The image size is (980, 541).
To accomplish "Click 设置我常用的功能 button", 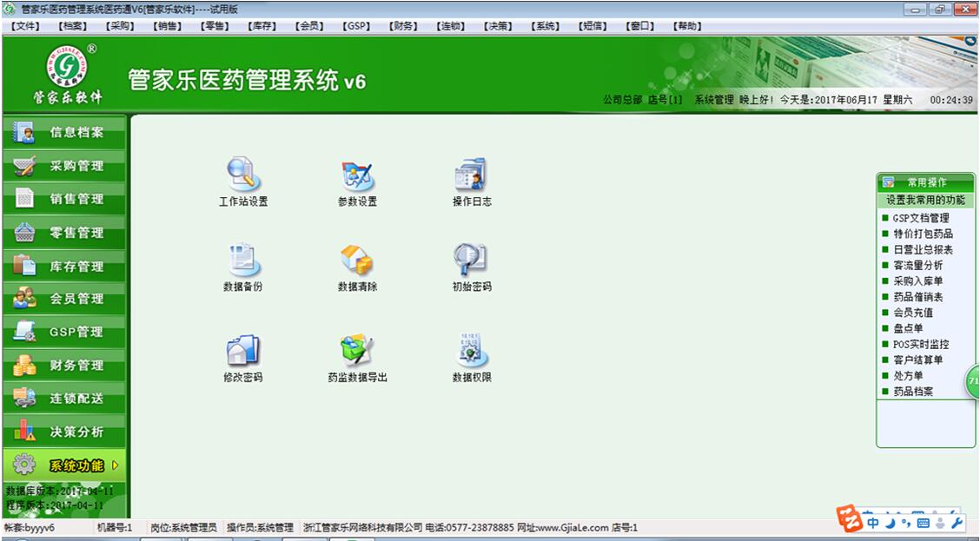I will (925, 200).
